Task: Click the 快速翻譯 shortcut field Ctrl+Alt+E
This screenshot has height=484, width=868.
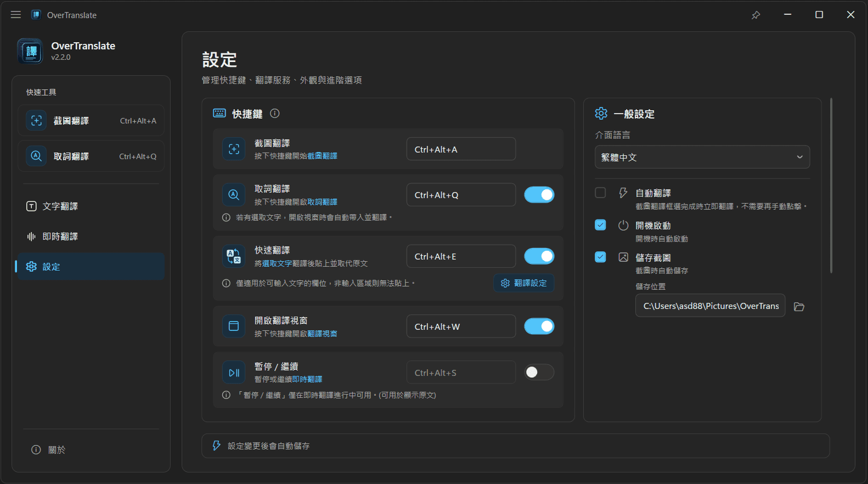Action: [x=461, y=256]
